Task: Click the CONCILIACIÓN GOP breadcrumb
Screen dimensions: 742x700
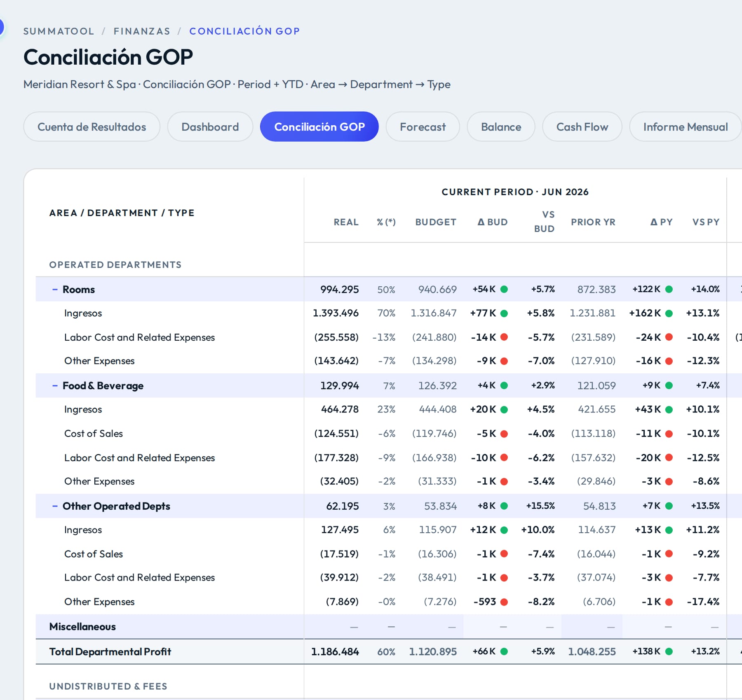Action: click(x=244, y=31)
